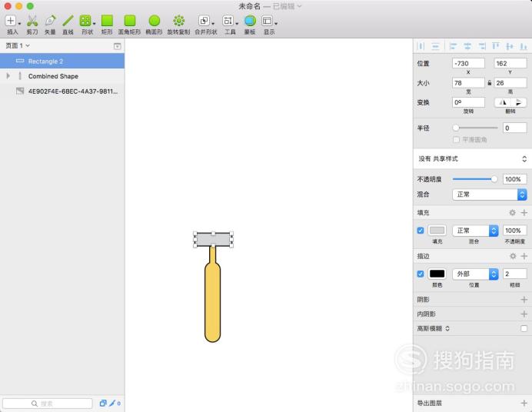This screenshot has width=532, height=412.
Task: Click the radius (半径) slider
Action: pos(475,128)
